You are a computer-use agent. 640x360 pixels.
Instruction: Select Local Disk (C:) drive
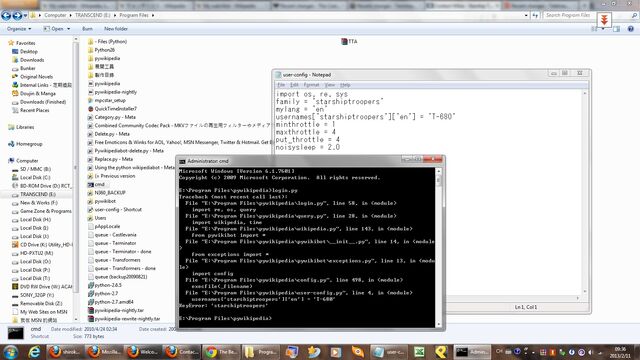pos(31,178)
